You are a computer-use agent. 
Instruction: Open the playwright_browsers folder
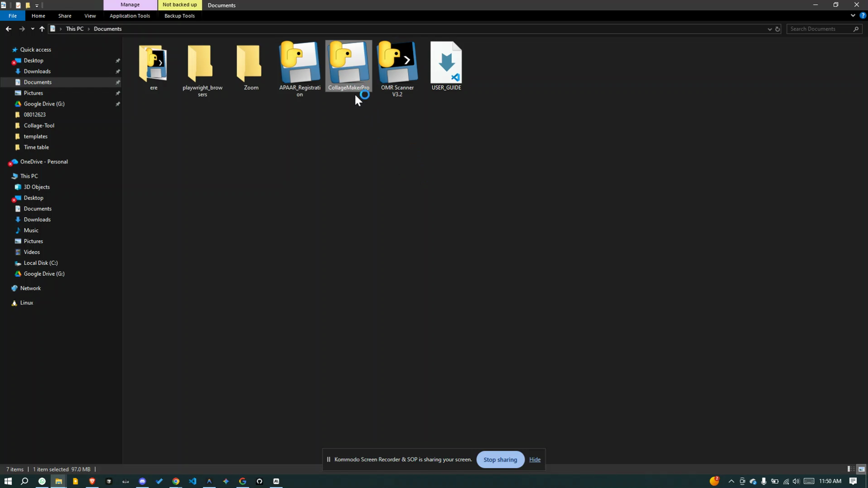(202, 63)
